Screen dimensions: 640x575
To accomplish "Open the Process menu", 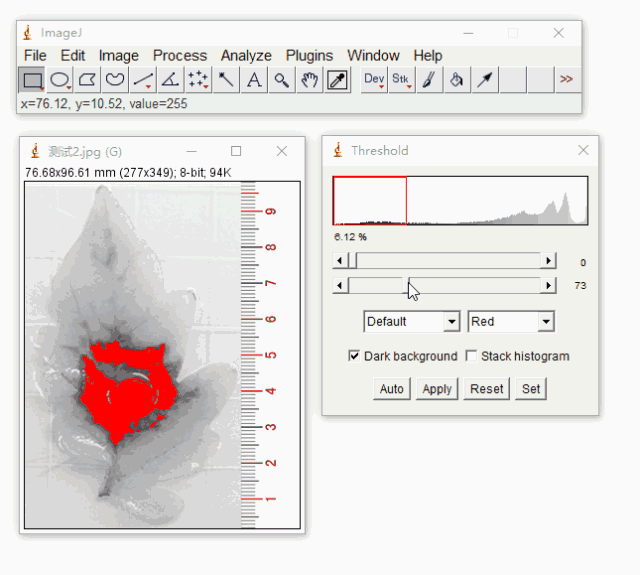I will [180, 56].
